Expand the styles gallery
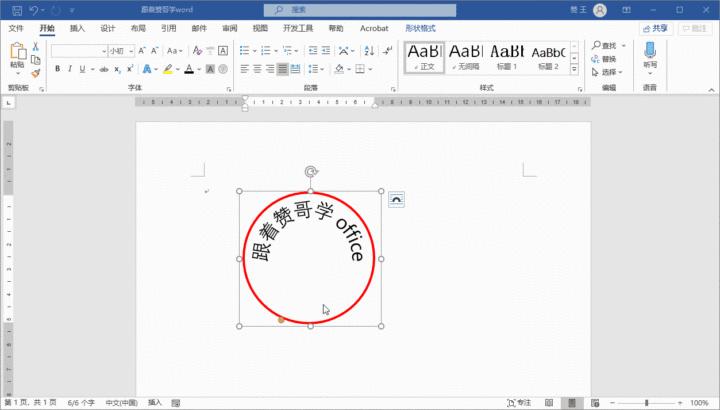Screen dimensions: 720x410 point(574,69)
